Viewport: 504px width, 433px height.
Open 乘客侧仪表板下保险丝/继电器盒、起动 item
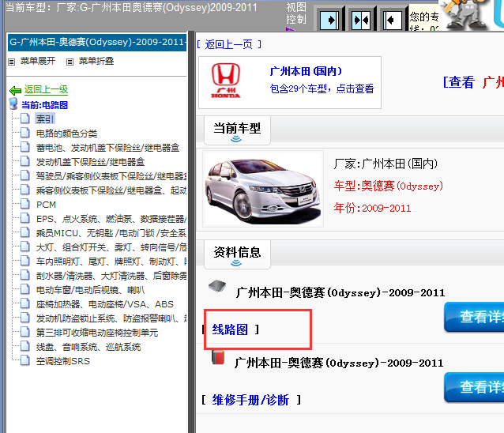pyautogui.click(x=111, y=190)
